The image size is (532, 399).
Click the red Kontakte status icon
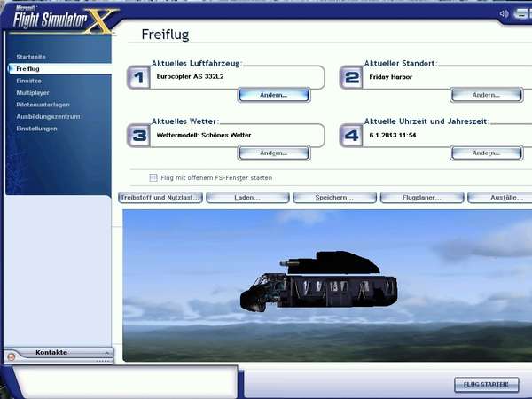tap(12, 356)
